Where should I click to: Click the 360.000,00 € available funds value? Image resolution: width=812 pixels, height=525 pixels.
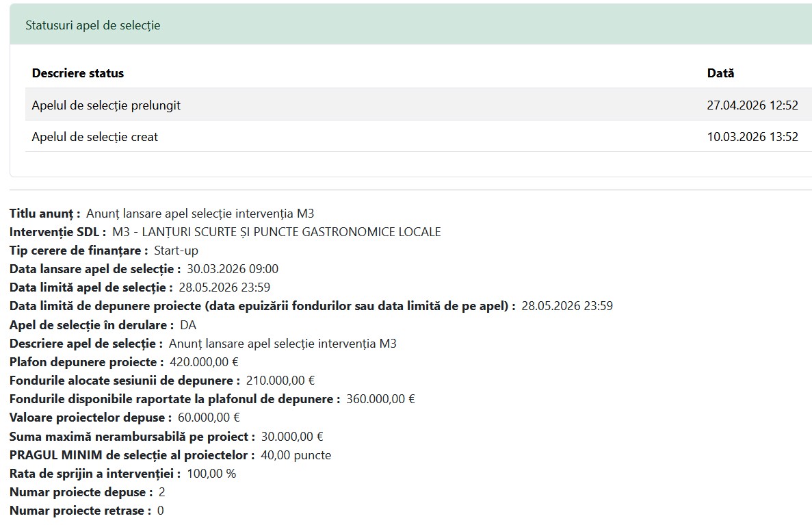(380, 399)
